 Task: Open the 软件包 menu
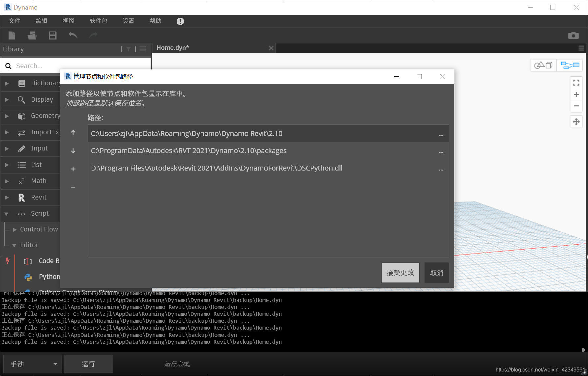click(x=99, y=21)
